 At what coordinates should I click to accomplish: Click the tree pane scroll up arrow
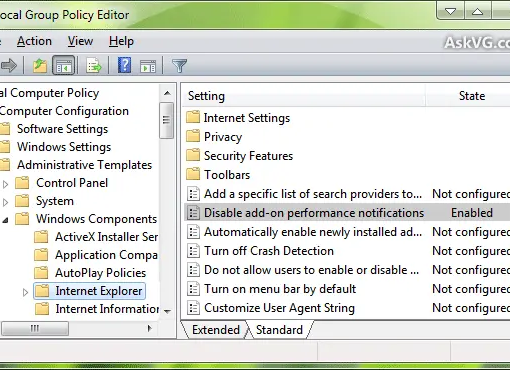[167, 93]
